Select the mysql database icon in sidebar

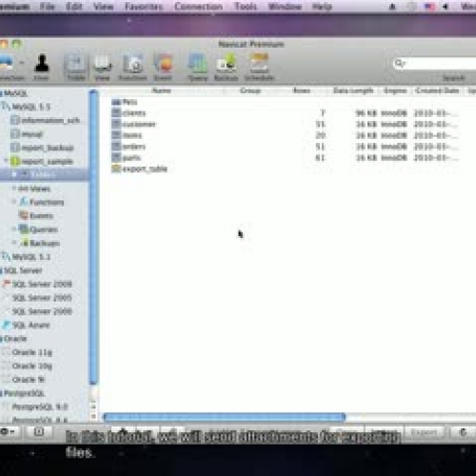[x=15, y=134]
